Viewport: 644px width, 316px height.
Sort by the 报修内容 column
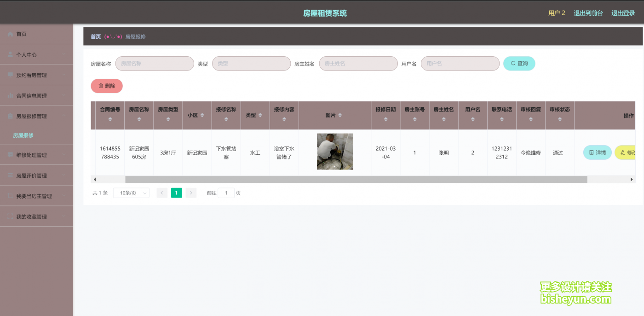284,119
